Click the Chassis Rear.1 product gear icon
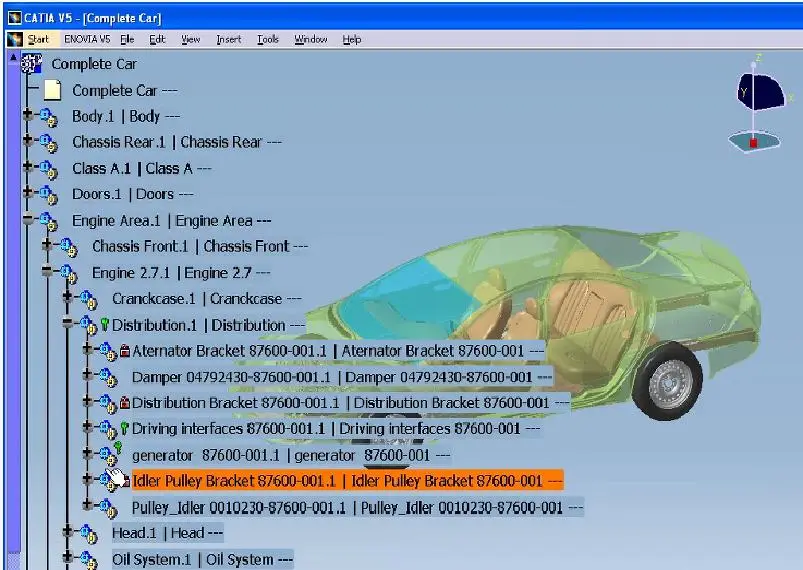 tap(49, 143)
